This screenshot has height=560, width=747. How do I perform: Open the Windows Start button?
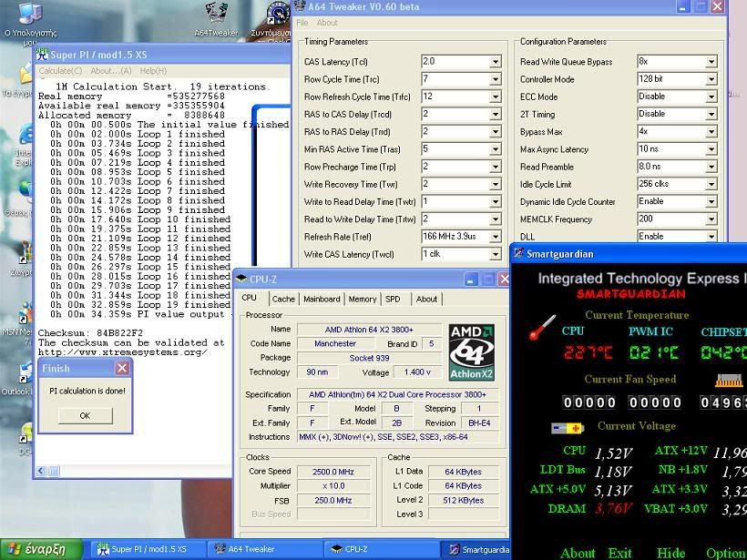coord(41,549)
